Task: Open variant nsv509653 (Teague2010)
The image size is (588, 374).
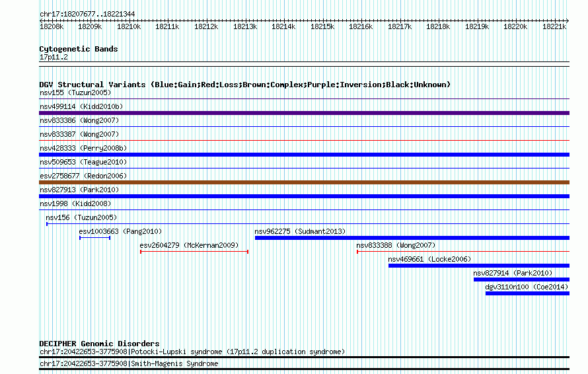Action: click(83, 162)
